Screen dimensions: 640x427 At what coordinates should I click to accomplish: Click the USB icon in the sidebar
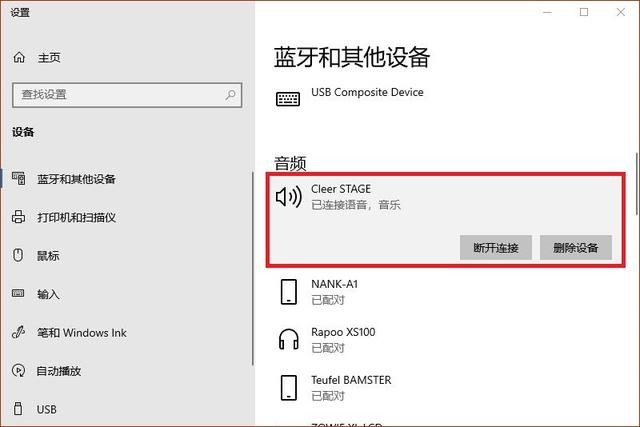pos(18,409)
